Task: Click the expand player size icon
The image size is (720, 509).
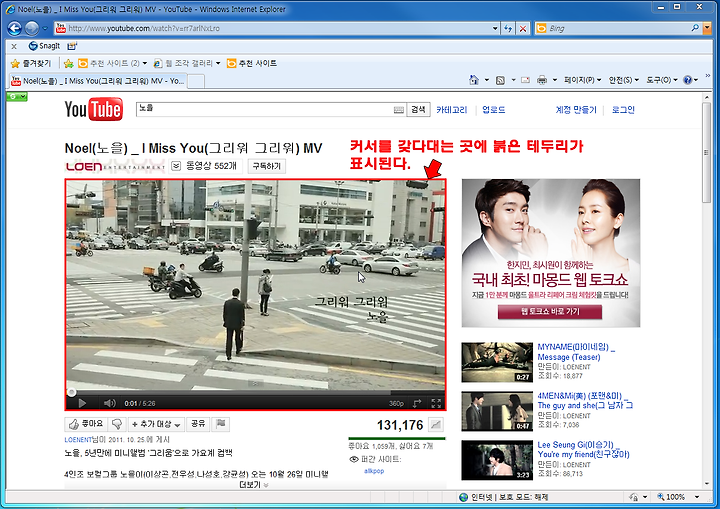Action: 417,403
